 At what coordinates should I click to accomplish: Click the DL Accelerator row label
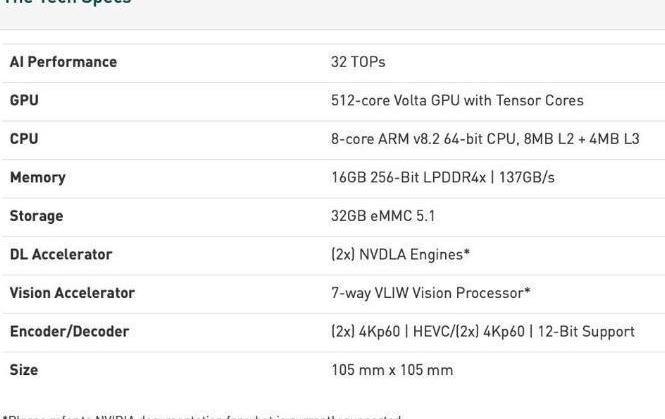[61, 254]
